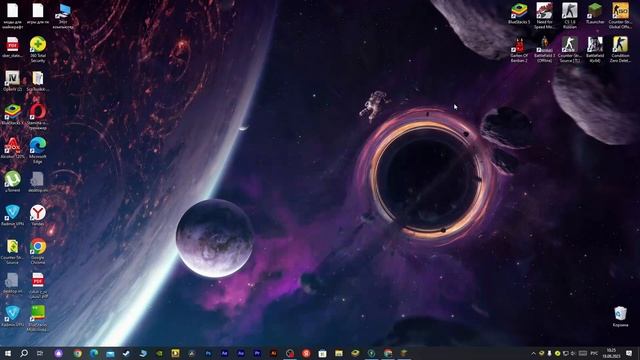
Task: Select the Google Chrome desktop shortcut
Action: [38, 251]
